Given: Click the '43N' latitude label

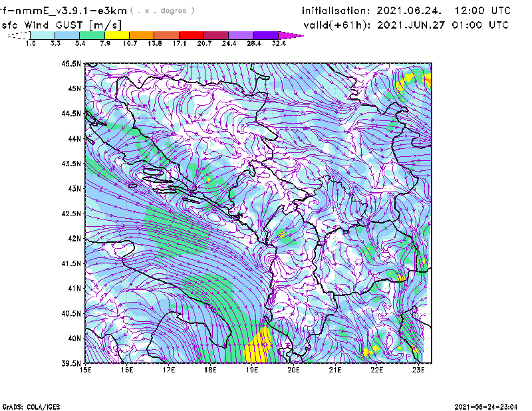Looking at the screenshot, I should [x=74, y=188].
